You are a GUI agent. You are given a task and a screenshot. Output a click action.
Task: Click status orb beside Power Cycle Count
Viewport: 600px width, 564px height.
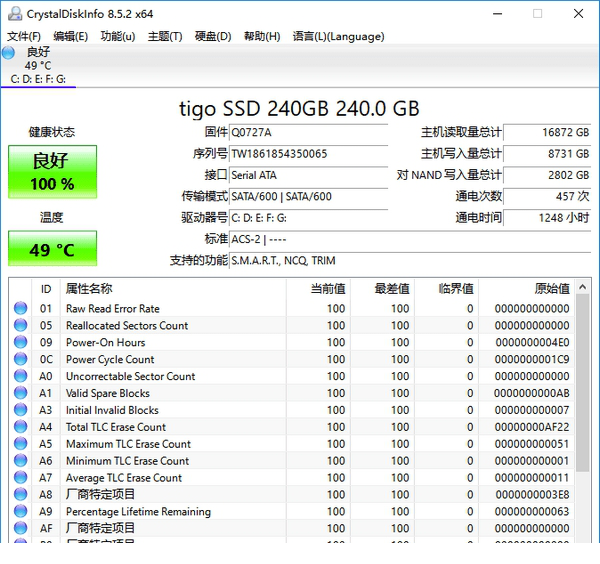click(x=20, y=360)
